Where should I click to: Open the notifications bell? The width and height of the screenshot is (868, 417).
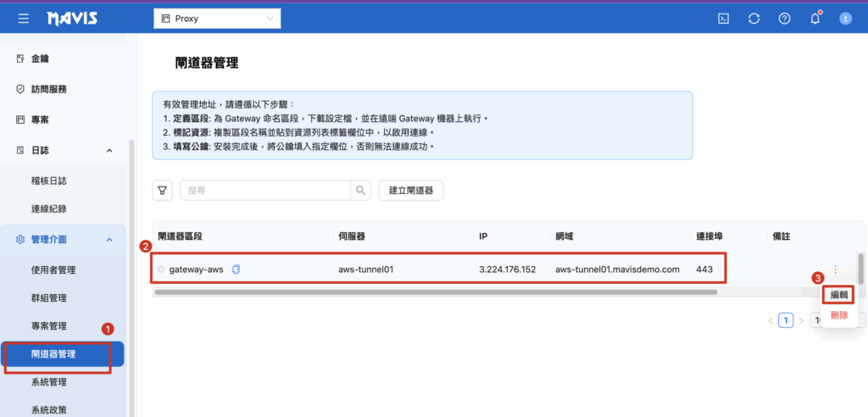point(815,19)
